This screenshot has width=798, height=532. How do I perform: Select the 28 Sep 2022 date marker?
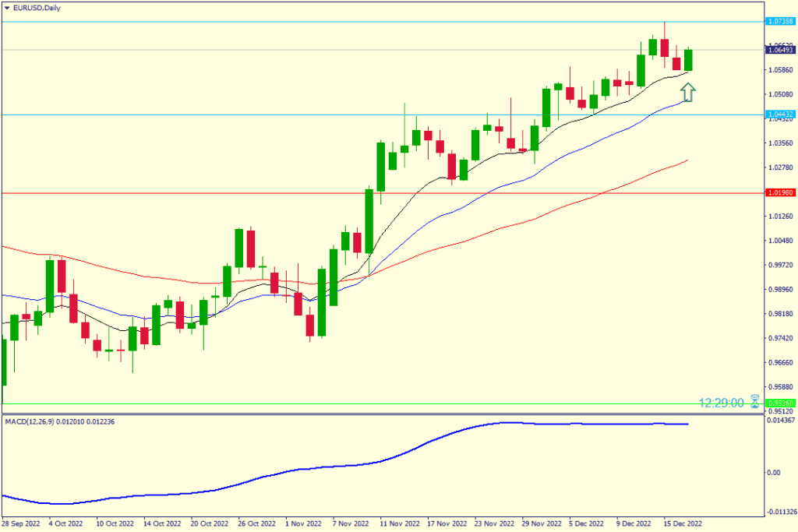[x=23, y=524]
